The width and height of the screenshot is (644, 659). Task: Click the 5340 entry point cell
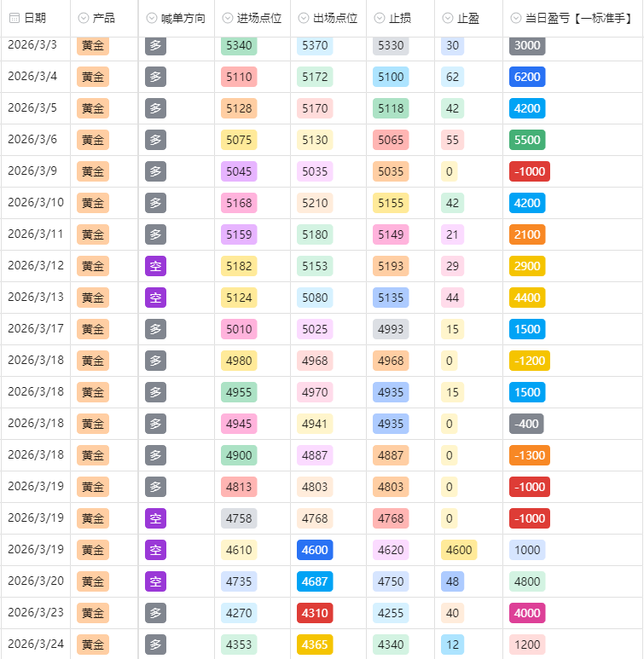click(x=239, y=45)
